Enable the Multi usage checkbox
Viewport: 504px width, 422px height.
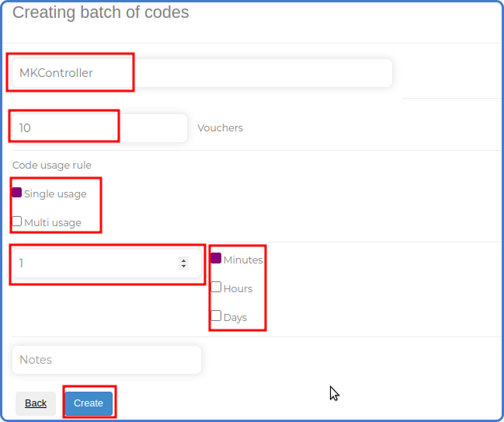(x=17, y=221)
